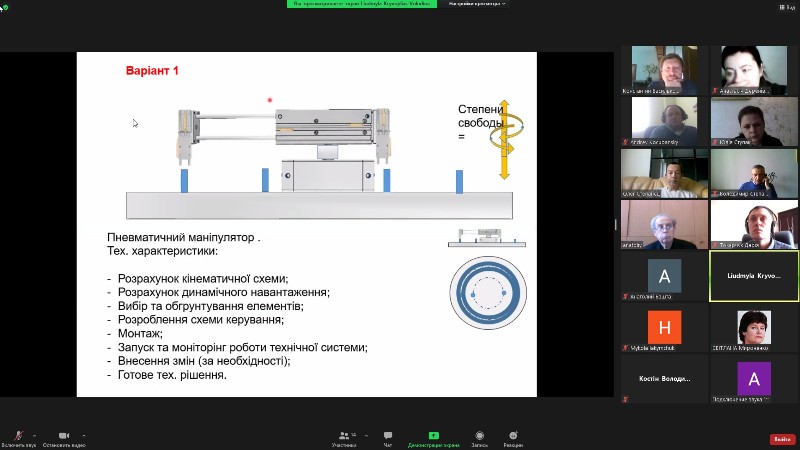Unmute the microphone in Zoom toolbar

coord(18,436)
